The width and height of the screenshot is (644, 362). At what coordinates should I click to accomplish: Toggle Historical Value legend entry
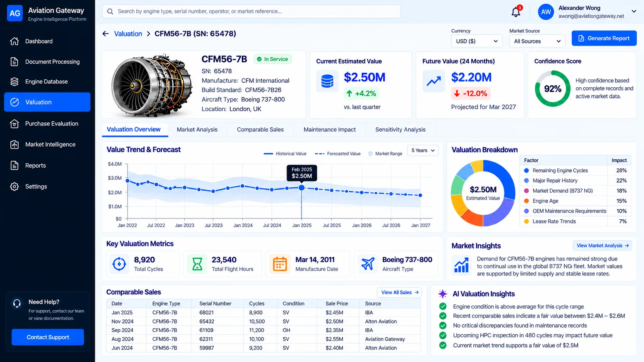[285, 153]
